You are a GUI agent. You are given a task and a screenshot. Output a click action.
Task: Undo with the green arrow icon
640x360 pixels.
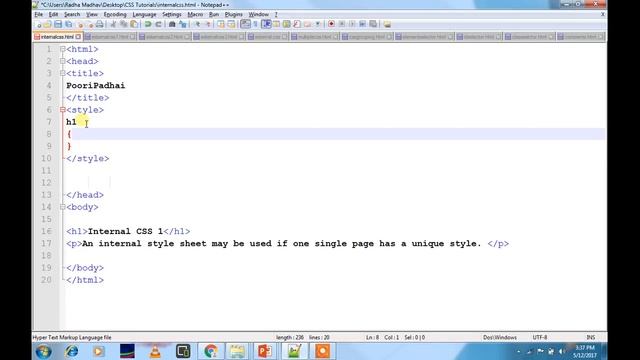[x=148, y=24]
